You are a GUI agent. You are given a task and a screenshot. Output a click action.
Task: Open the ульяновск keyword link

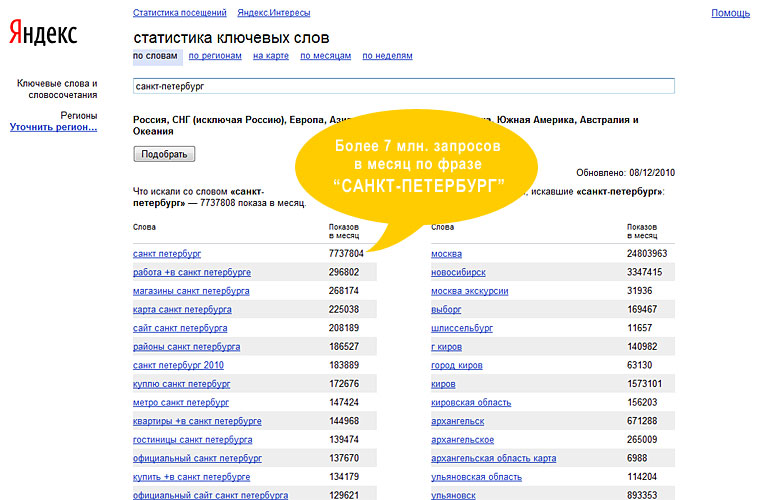point(453,495)
